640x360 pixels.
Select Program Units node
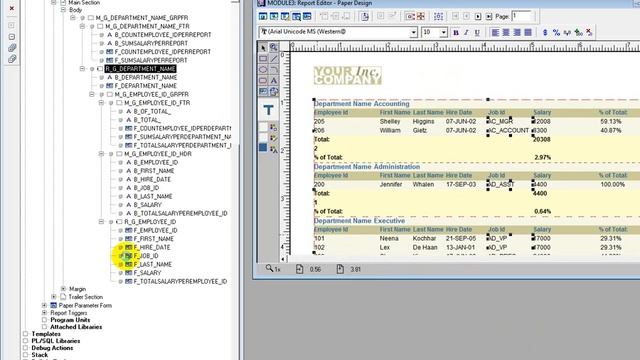[70, 320]
